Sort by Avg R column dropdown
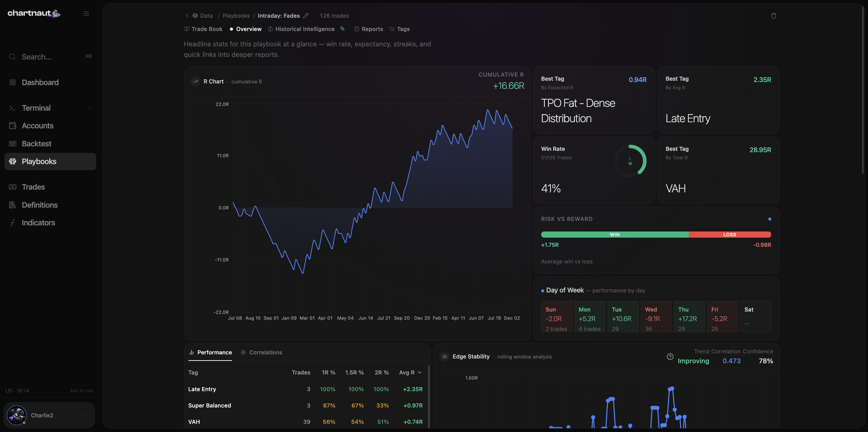This screenshot has height=432, width=868. [x=411, y=372]
